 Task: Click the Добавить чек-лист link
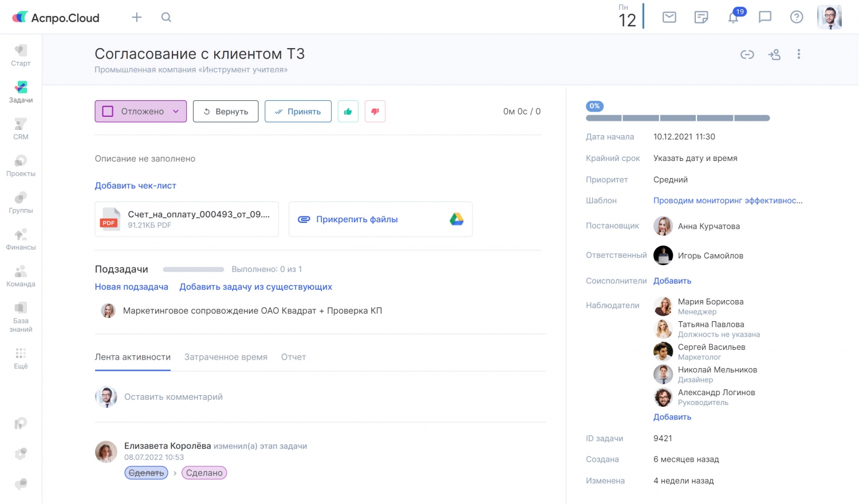coord(135,186)
